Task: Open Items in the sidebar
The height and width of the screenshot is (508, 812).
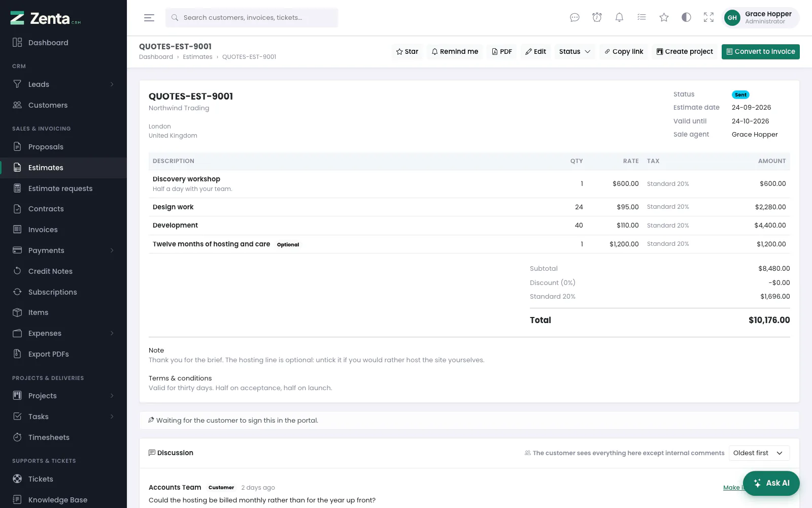Action: (x=63, y=312)
